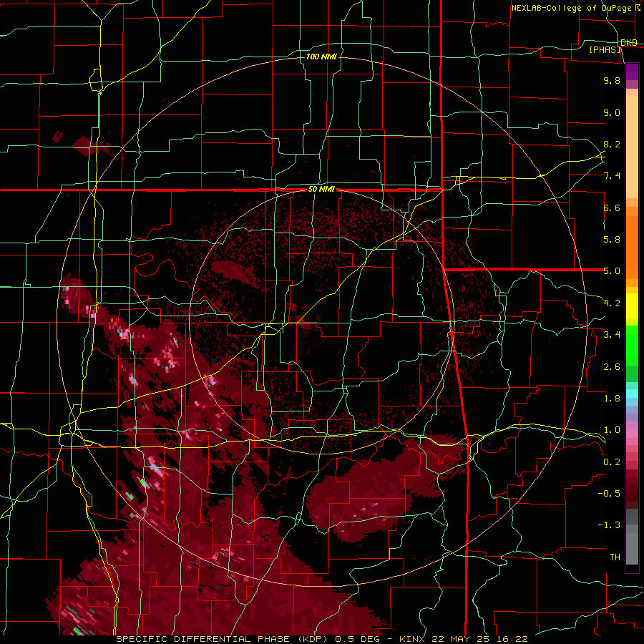Select the 9.0 value on the scale
This screenshot has width=644, height=644.
tap(612, 112)
